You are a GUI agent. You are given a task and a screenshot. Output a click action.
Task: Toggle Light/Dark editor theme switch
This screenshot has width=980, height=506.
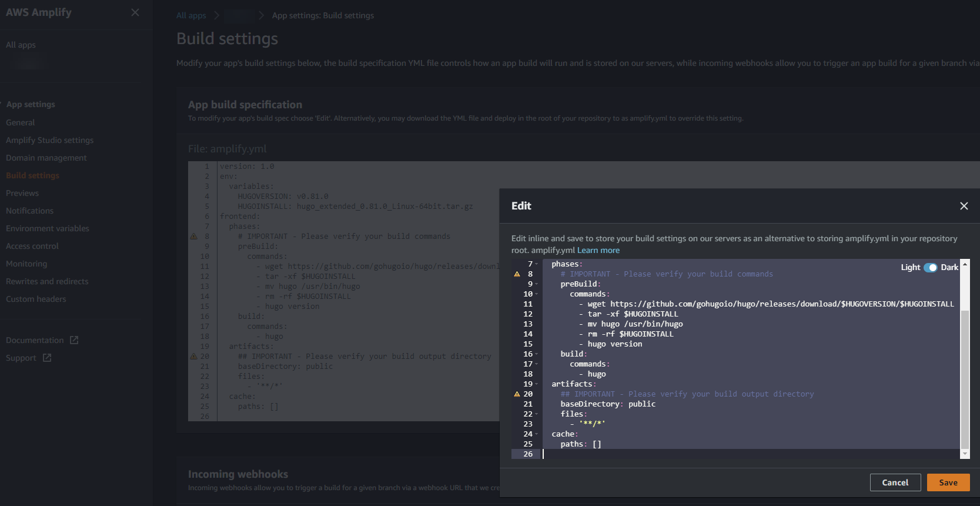[x=930, y=267]
